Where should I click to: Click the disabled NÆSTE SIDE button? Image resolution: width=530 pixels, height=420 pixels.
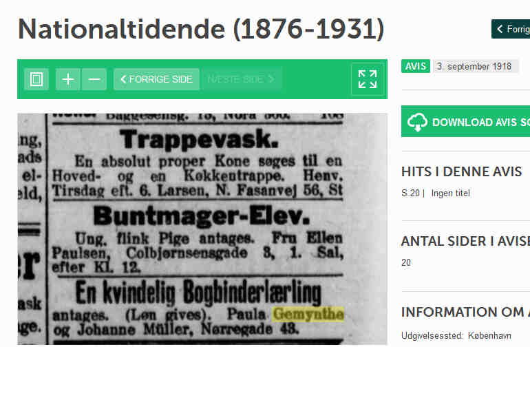(x=241, y=79)
